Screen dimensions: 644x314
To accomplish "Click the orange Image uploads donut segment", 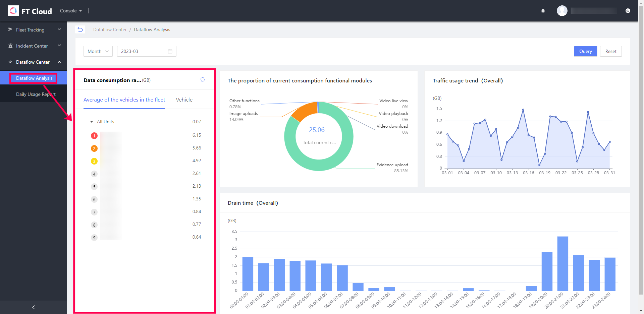I will click(x=305, y=112).
